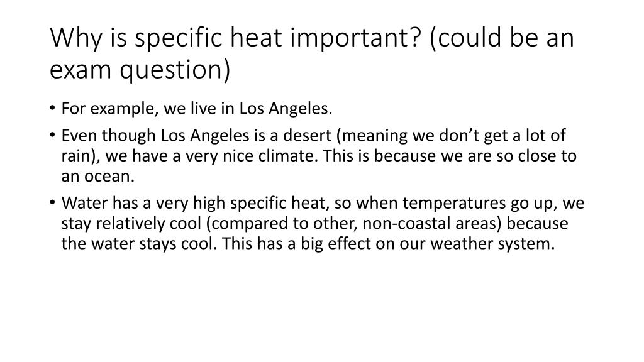Click the bullet point before 'For example'
The image size is (644, 362).
52,108
